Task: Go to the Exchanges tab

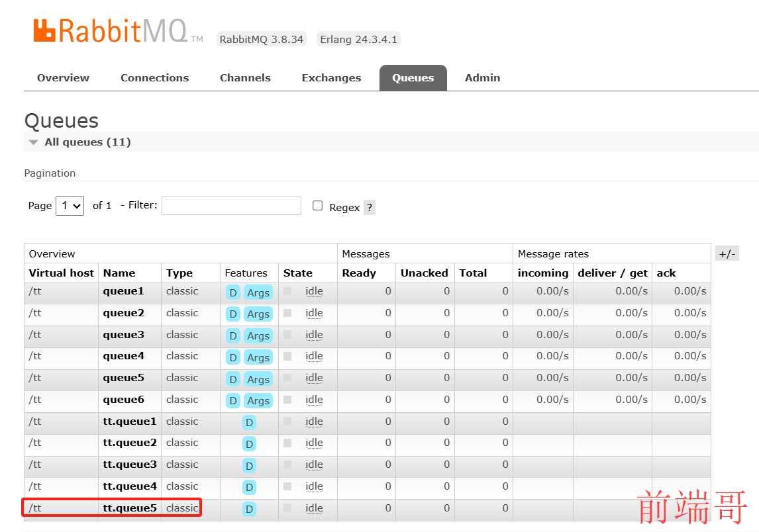Action: tap(331, 78)
